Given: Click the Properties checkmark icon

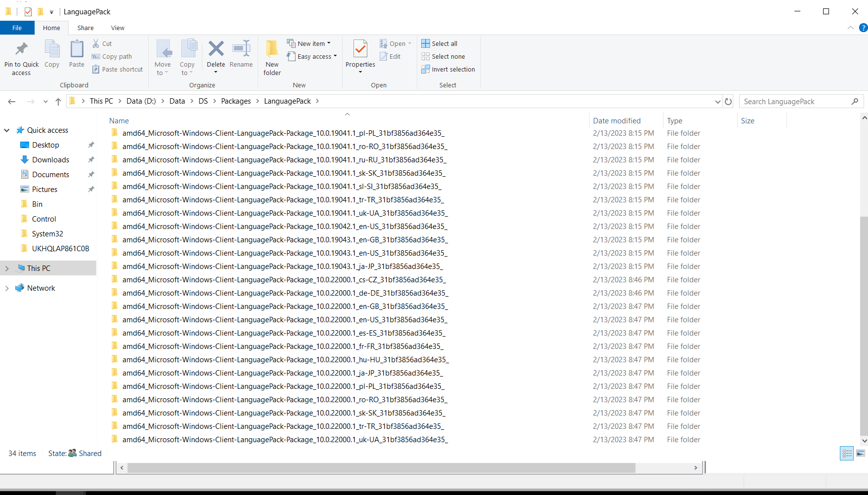Looking at the screenshot, I should (x=360, y=49).
